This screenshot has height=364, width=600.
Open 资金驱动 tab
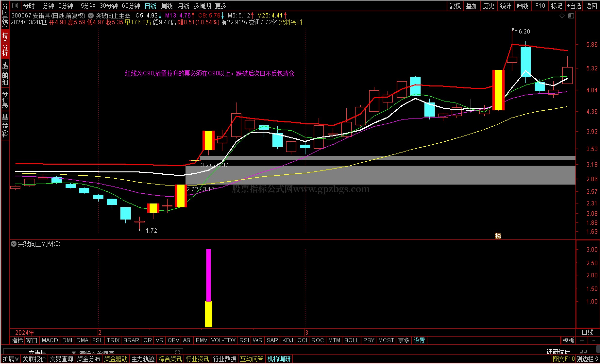116,359
